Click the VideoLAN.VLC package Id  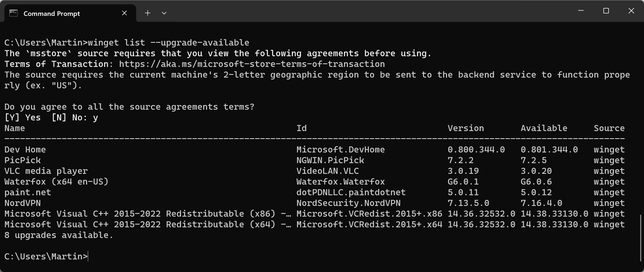[x=327, y=171]
